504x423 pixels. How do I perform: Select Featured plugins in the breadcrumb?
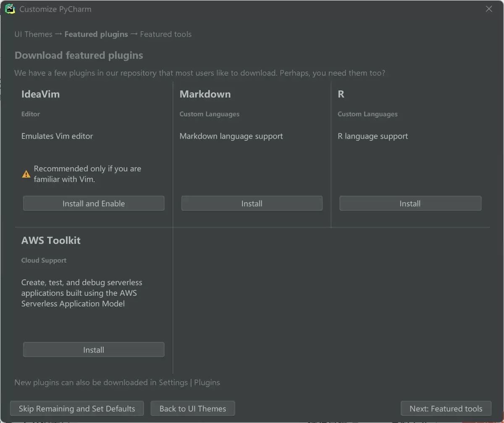(96, 34)
